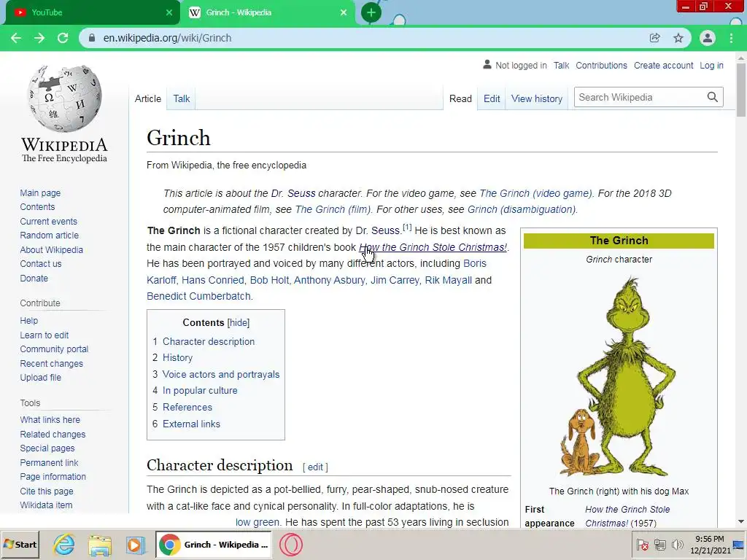Image resolution: width=747 pixels, height=560 pixels.
Task: Open the Chrome profile avatar menu
Action: point(708,38)
